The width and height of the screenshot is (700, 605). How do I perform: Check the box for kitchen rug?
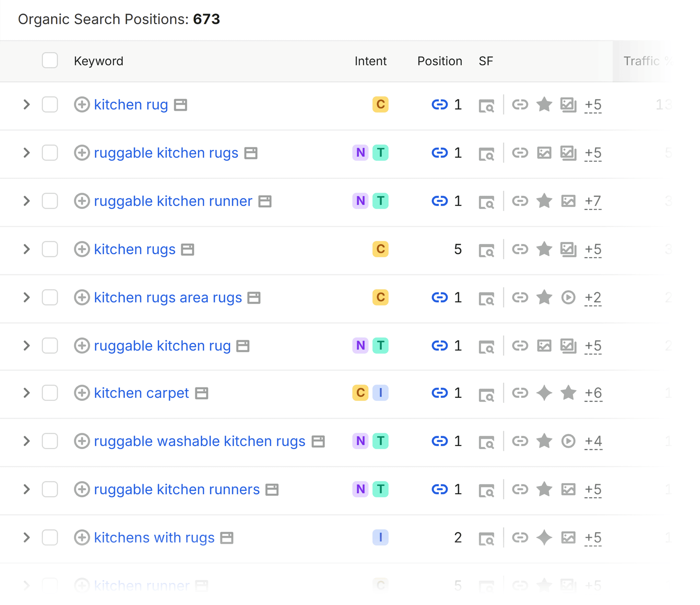50,104
